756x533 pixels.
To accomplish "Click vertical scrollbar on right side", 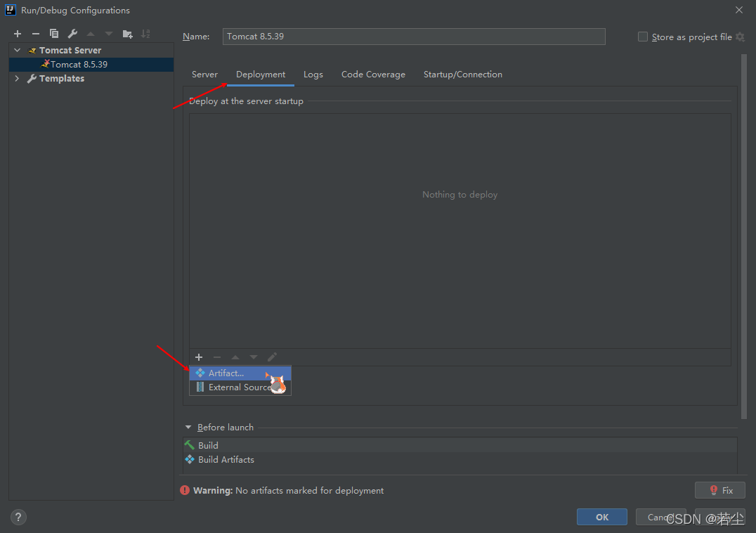I will click(743, 236).
